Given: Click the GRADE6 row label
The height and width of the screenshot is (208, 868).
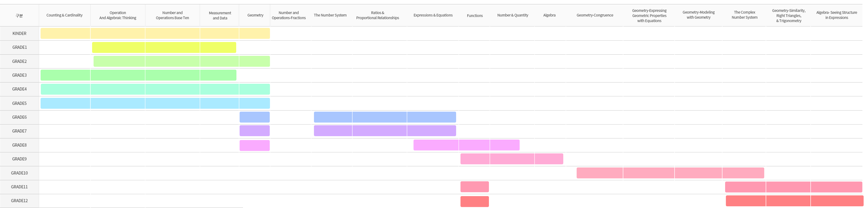Looking at the screenshot, I should pos(19,117).
